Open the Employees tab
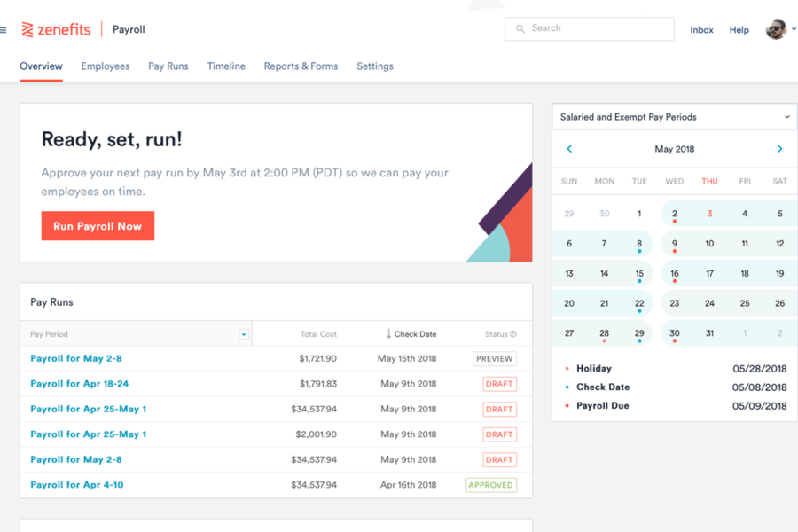798x532 pixels. coord(105,66)
